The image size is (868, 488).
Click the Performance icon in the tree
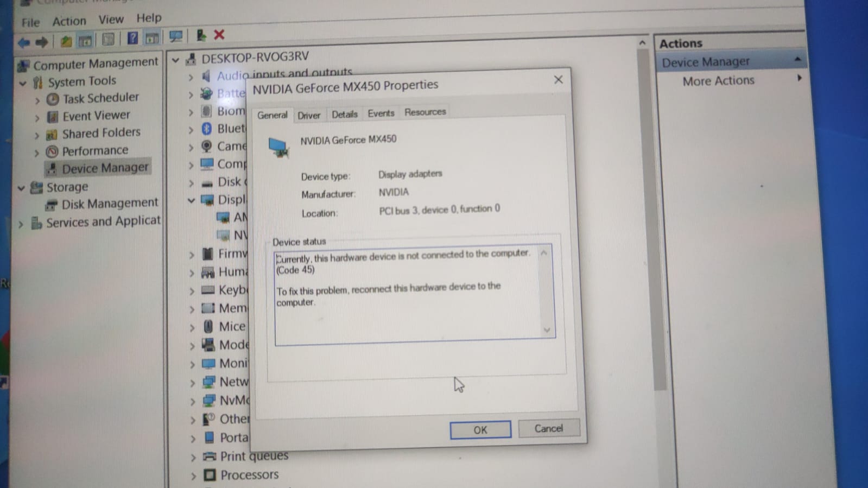click(52, 151)
